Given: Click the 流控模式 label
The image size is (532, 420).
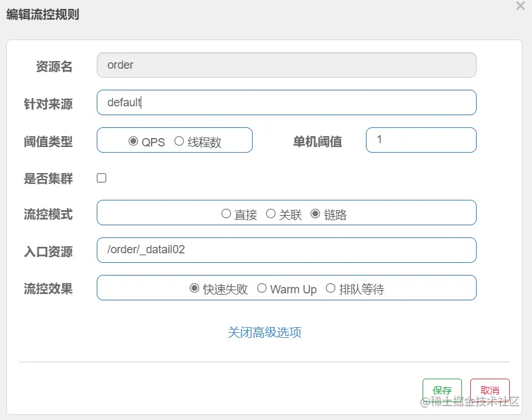Looking at the screenshot, I should (x=48, y=214).
